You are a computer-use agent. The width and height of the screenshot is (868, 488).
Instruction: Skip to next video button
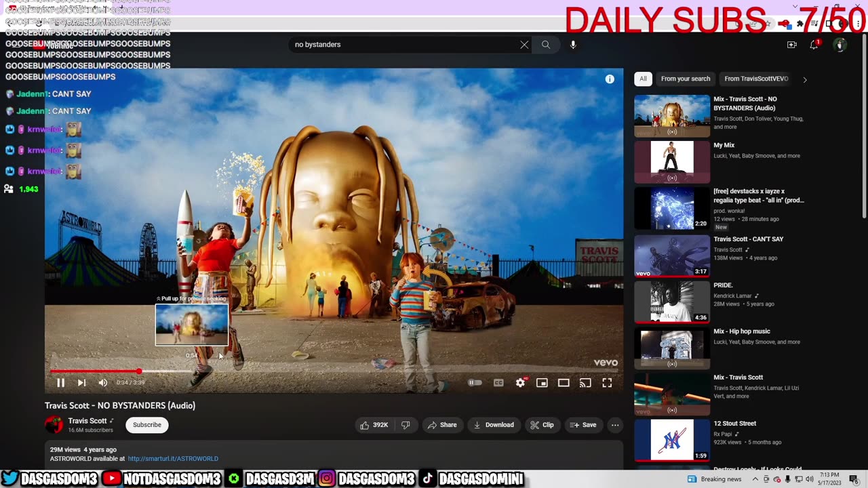coord(81,383)
